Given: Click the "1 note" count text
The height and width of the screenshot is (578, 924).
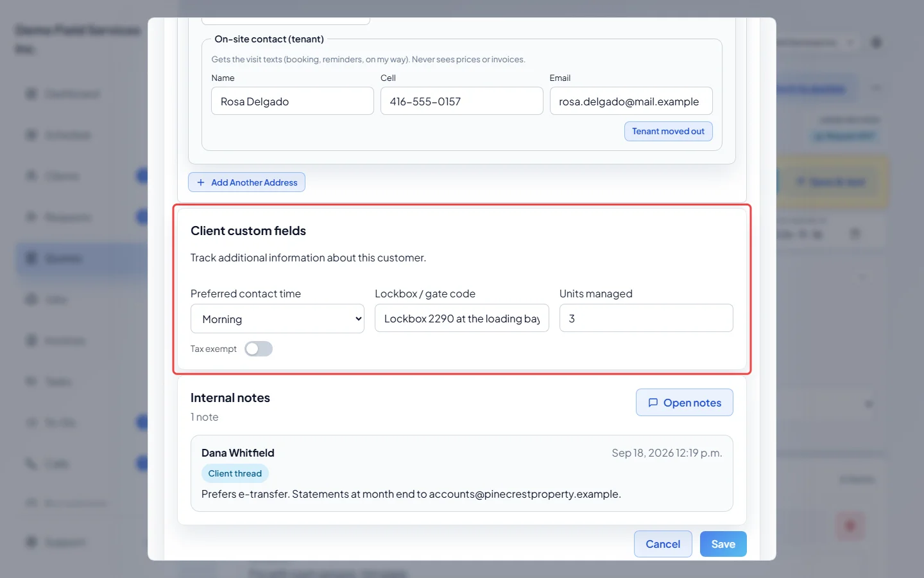Looking at the screenshot, I should (x=205, y=417).
